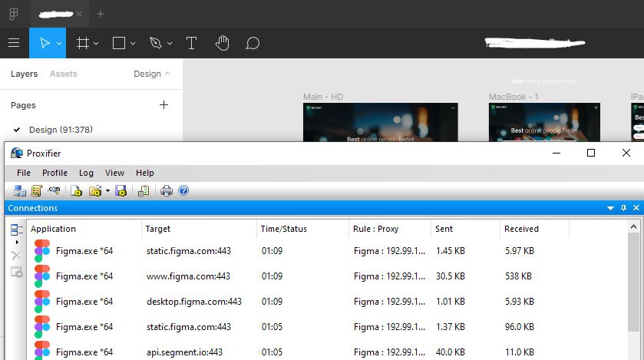The width and height of the screenshot is (644, 360).
Task: Sort by Rule : Proxy column header
Action: 390,229
